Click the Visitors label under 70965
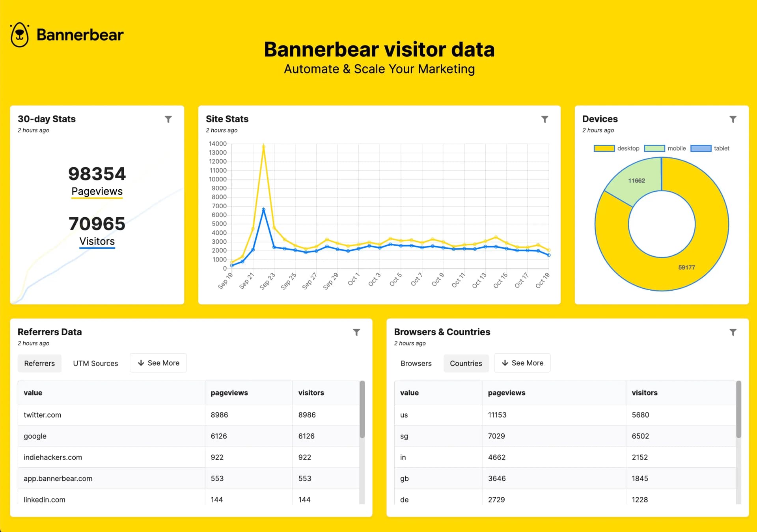Viewport: 757px width, 532px height. [97, 241]
